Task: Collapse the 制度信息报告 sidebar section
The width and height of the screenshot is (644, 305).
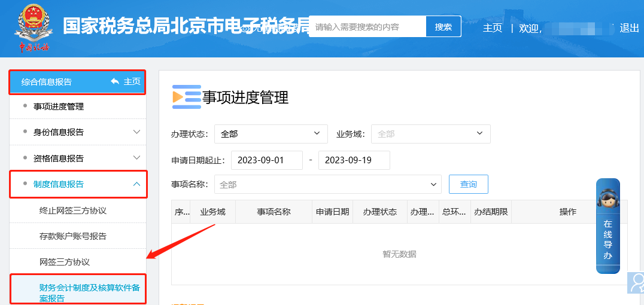Action: 136,184
